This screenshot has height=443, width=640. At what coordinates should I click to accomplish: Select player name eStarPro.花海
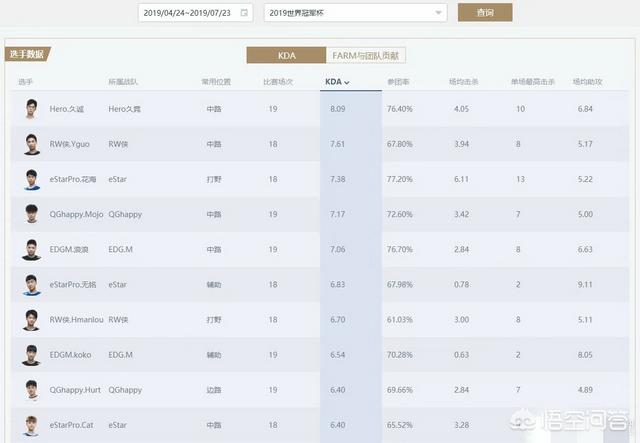click(73, 179)
